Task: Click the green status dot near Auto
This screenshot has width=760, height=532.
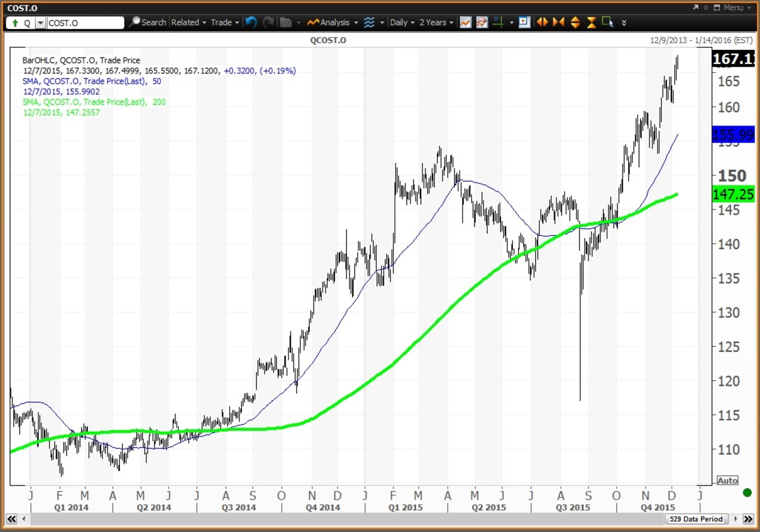Action: click(x=748, y=491)
